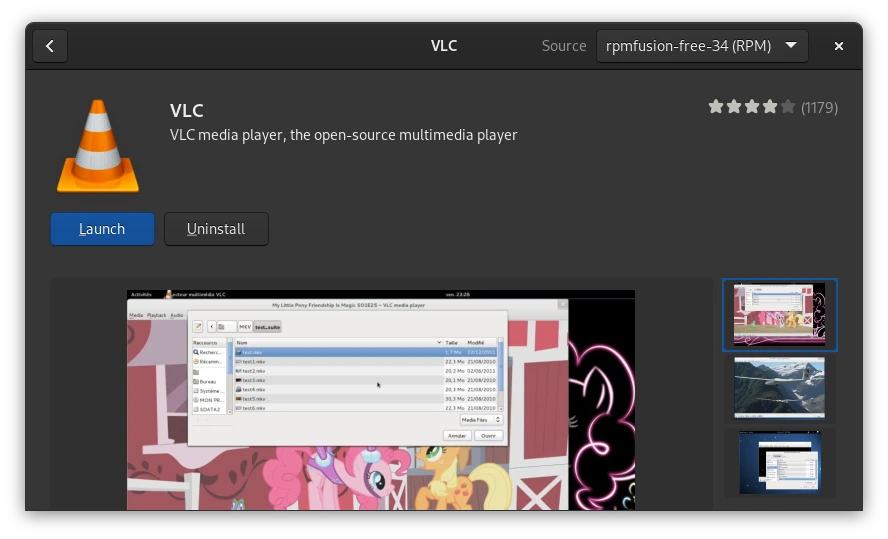Select the glider mountain screenshot thumbnail
The height and width of the screenshot is (539, 888).
[779, 388]
